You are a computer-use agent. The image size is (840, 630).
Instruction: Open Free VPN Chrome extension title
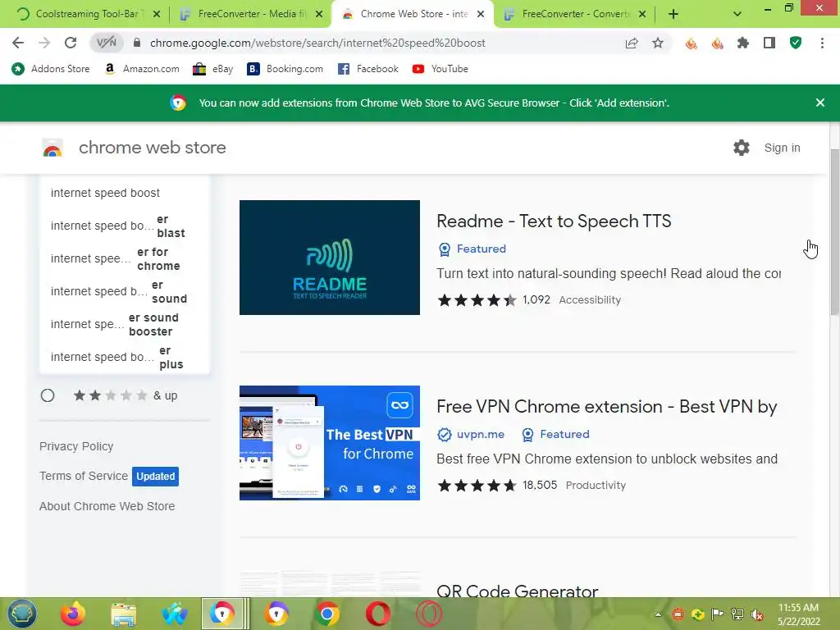(607, 407)
